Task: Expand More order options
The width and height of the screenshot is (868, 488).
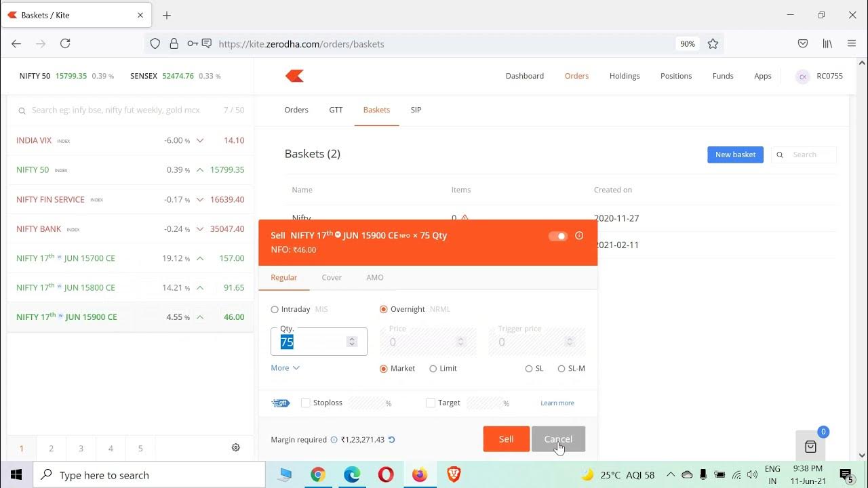Action: [285, 368]
